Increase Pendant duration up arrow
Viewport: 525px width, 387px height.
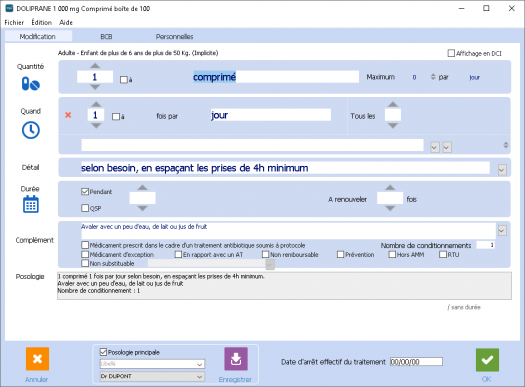143,187
